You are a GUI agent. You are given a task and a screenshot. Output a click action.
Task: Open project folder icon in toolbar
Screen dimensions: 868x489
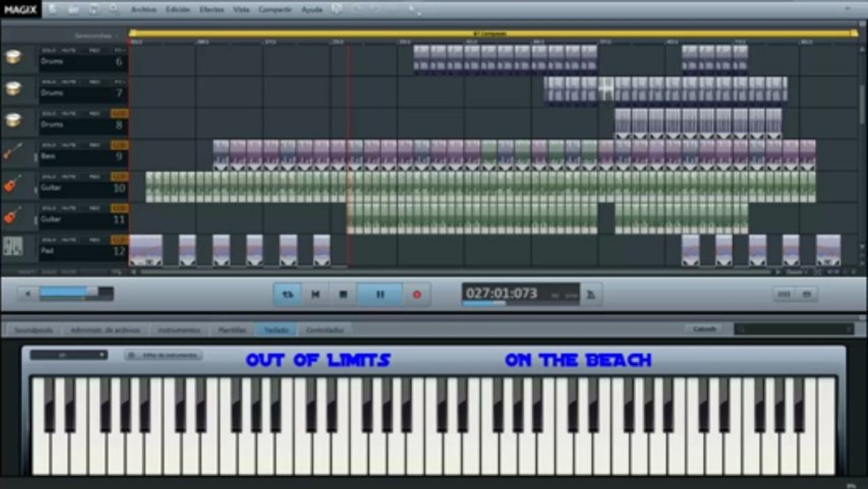click(73, 10)
